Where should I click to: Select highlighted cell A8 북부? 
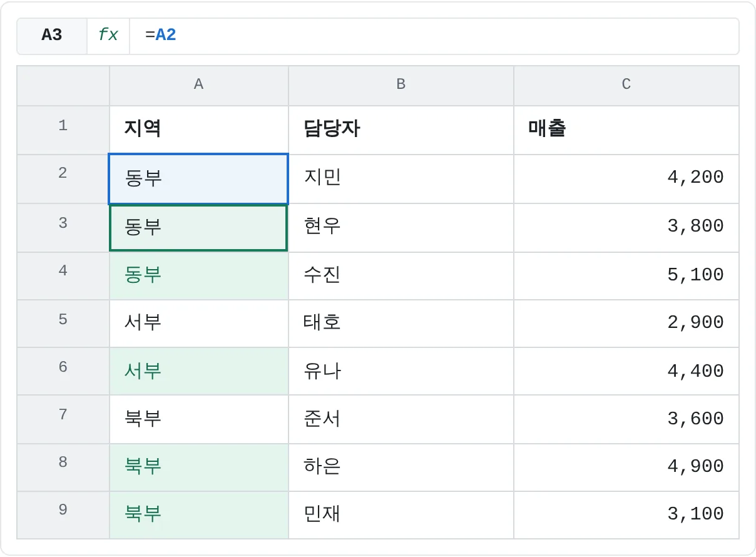coord(199,467)
